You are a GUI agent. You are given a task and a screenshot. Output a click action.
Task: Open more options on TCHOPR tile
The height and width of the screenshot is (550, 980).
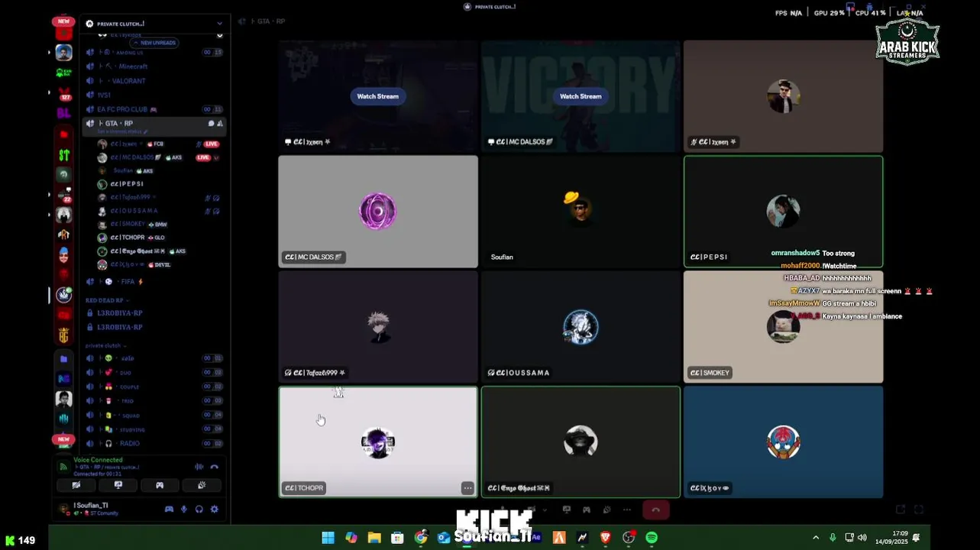pos(467,488)
